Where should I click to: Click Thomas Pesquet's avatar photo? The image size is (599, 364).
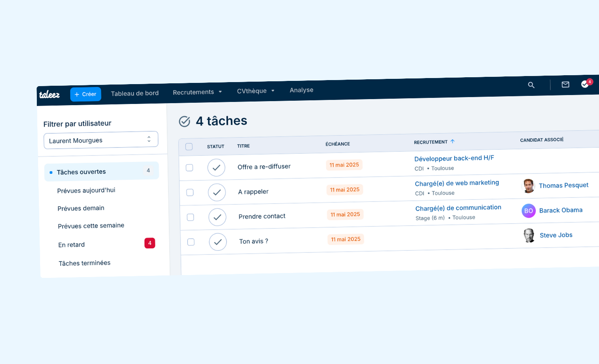click(529, 186)
